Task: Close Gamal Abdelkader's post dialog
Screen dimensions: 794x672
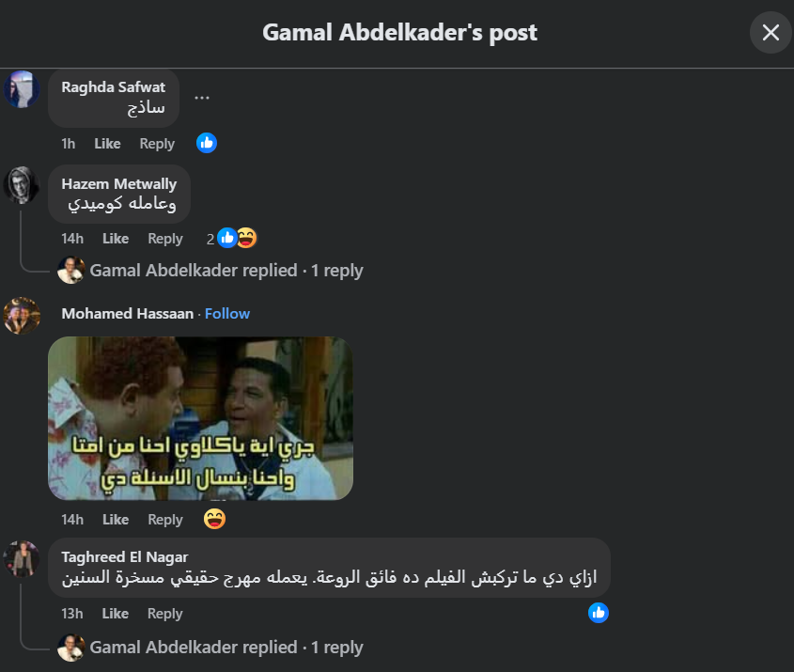Action: point(771,32)
